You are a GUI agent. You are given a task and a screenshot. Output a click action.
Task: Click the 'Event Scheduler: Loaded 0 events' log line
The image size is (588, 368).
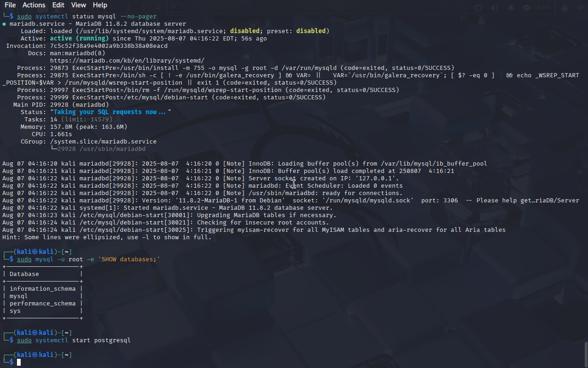tap(203, 186)
